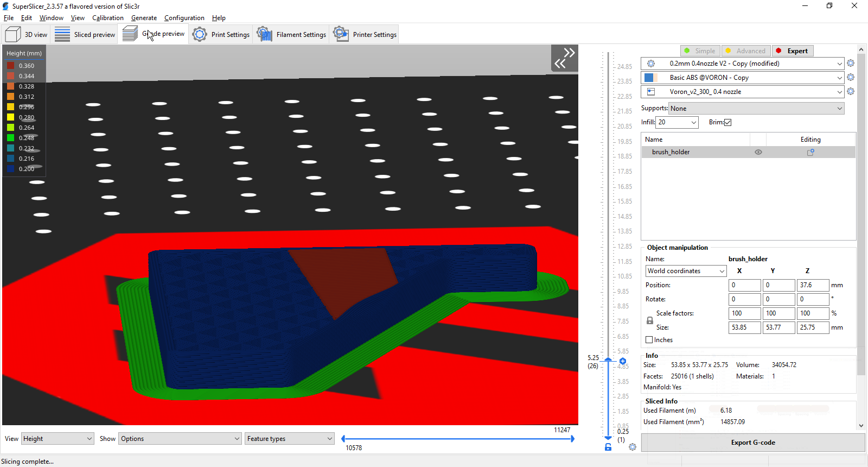Select the brush_holder row in object list
868x467 pixels.
tap(749, 152)
